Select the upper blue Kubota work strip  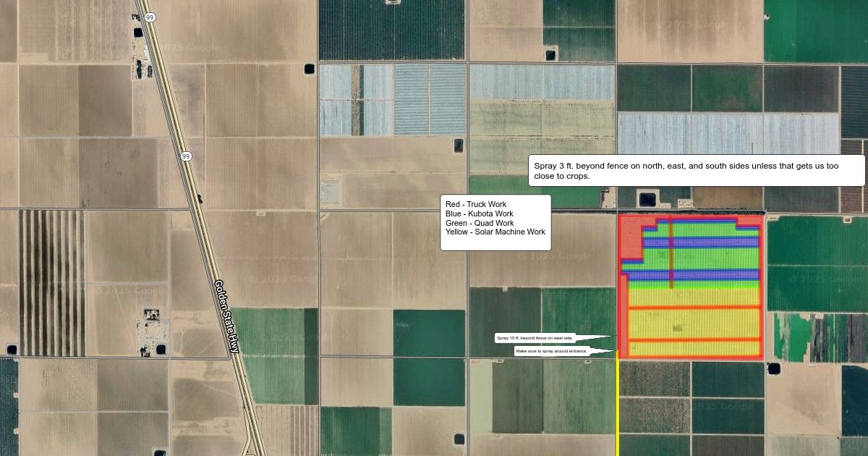tap(716, 243)
